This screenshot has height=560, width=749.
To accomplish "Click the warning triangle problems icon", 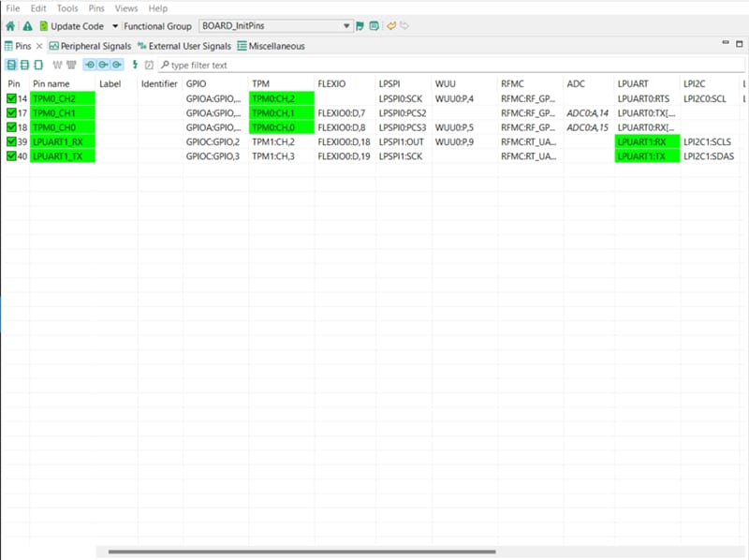I will [27, 26].
